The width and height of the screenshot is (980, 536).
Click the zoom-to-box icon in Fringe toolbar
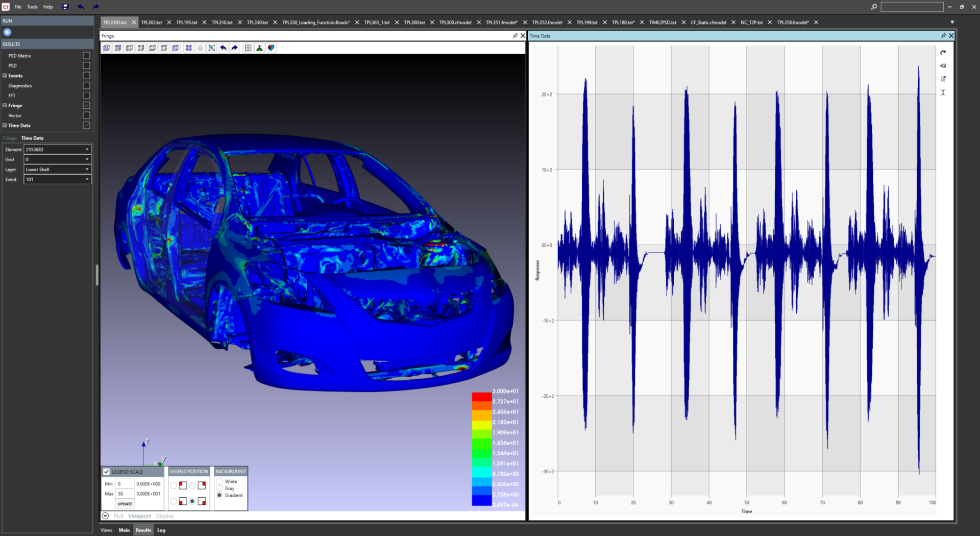click(x=211, y=48)
